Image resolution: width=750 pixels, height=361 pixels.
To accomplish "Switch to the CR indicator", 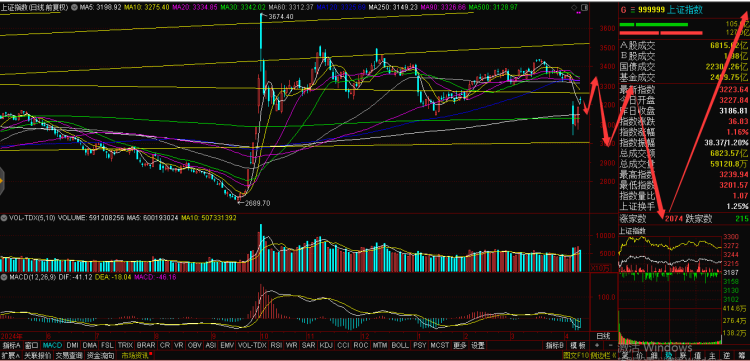I will click(x=165, y=345).
